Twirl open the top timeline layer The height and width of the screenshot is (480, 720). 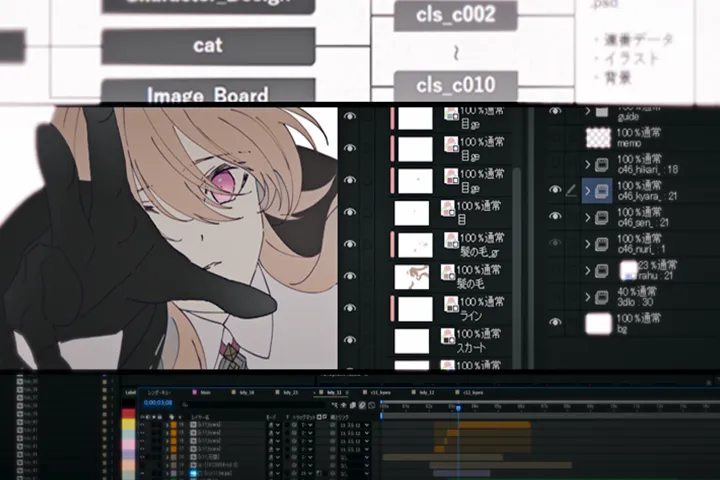(167, 425)
